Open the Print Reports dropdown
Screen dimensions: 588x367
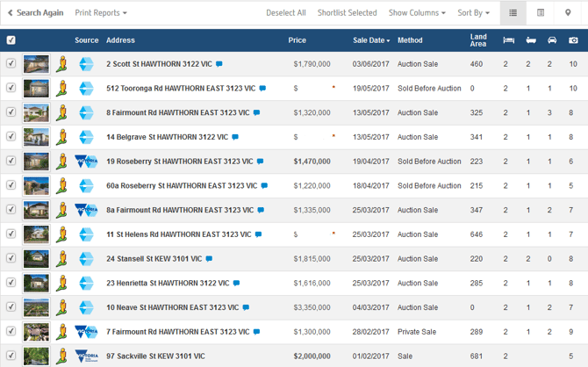pos(101,13)
